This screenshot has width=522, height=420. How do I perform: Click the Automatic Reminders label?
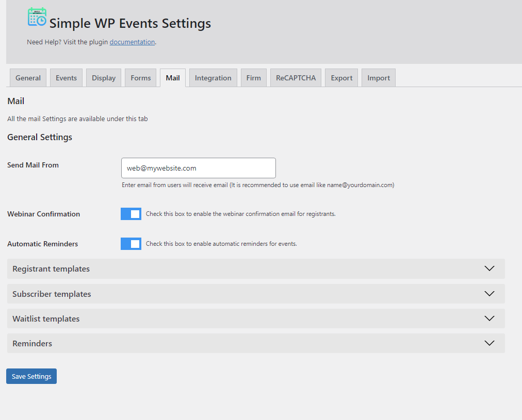[x=43, y=244]
